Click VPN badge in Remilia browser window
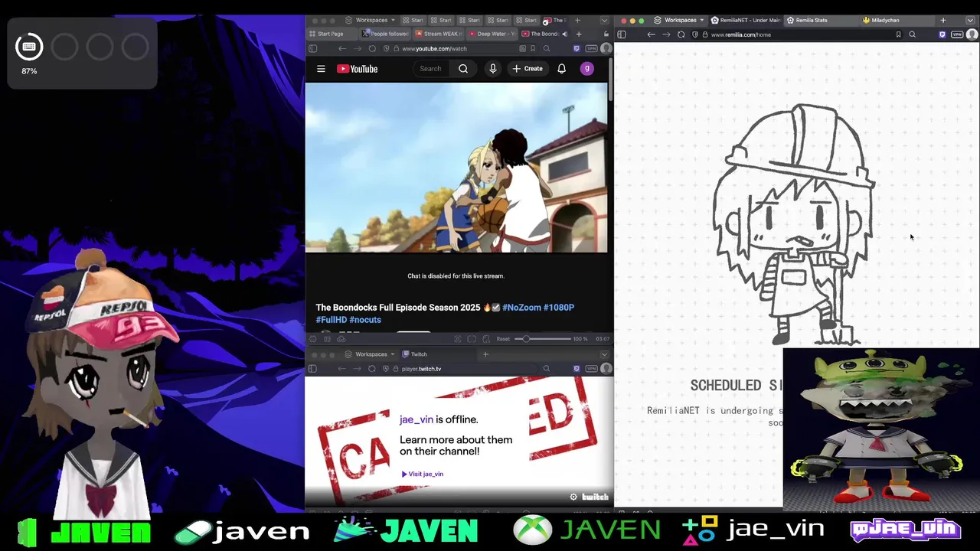 [x=957, y=34]
